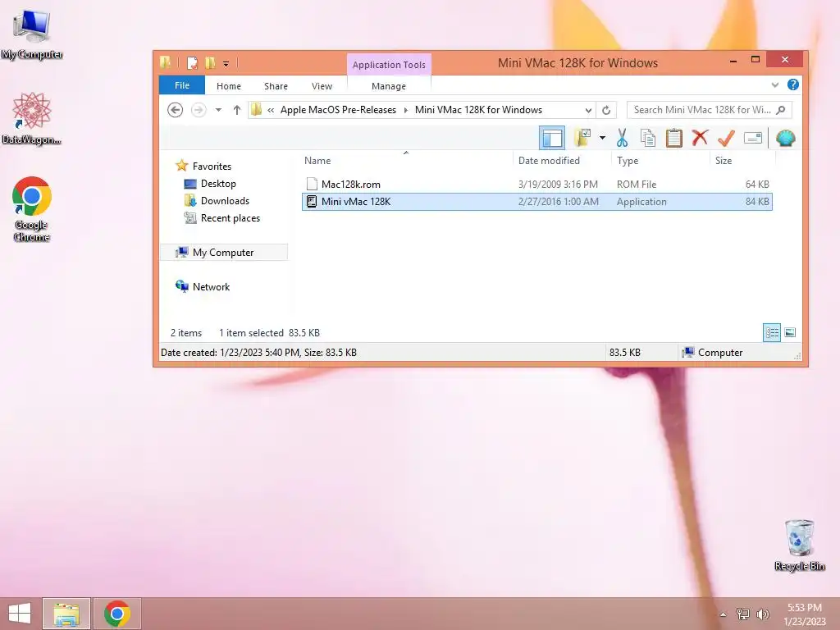Screen dimensions: 840x630
Task: Open the Google Chrome desktop shortcut
Action: pos(32,209)
